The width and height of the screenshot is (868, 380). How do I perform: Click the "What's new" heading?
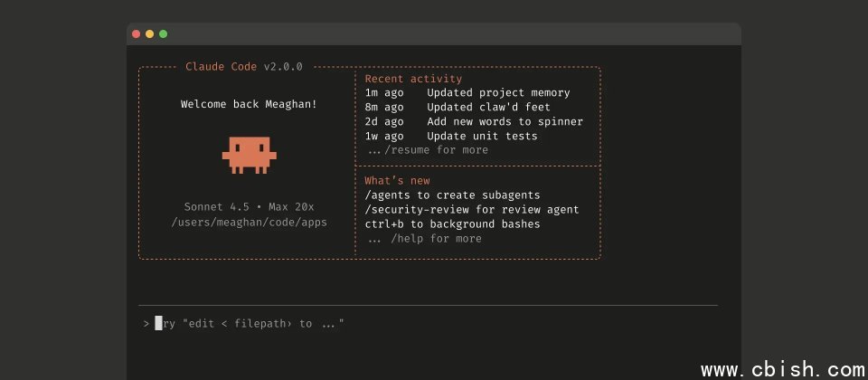click(x=397, y=181)
